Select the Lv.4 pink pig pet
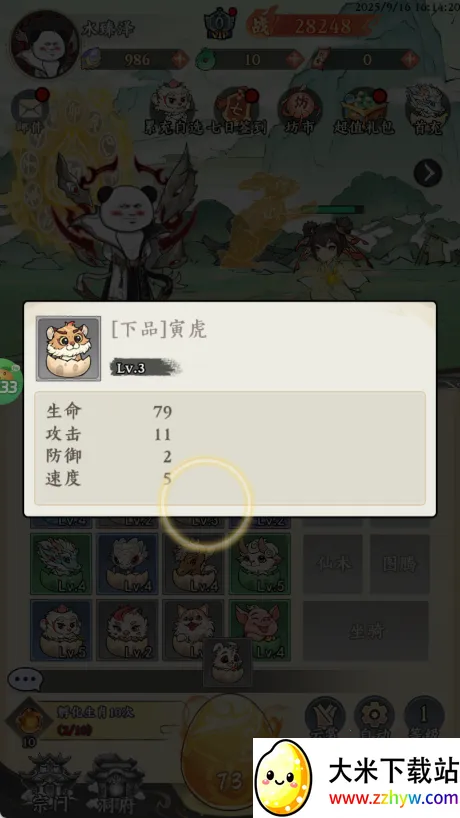Image resolution: width=460 pixels, height=818 pixels. tap(260, 630)
